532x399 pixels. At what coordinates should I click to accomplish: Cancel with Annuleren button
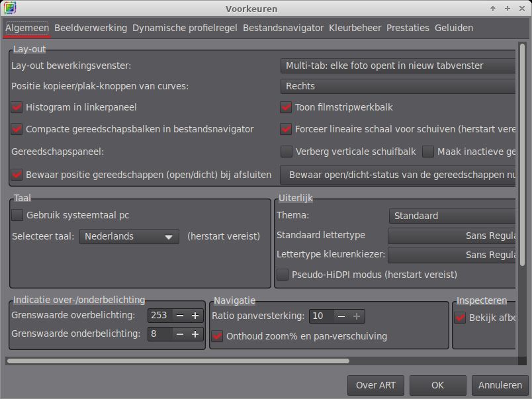point(500,385)
